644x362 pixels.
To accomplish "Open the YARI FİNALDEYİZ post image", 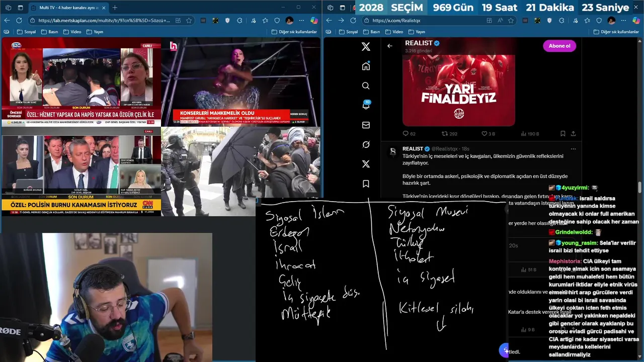I will coord(459,90).
